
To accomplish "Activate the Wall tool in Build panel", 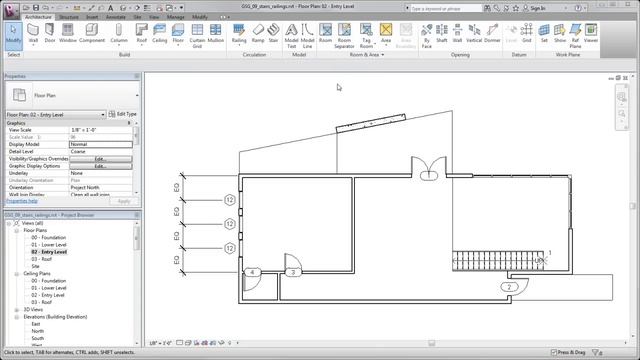I will [x=33, y=33].
